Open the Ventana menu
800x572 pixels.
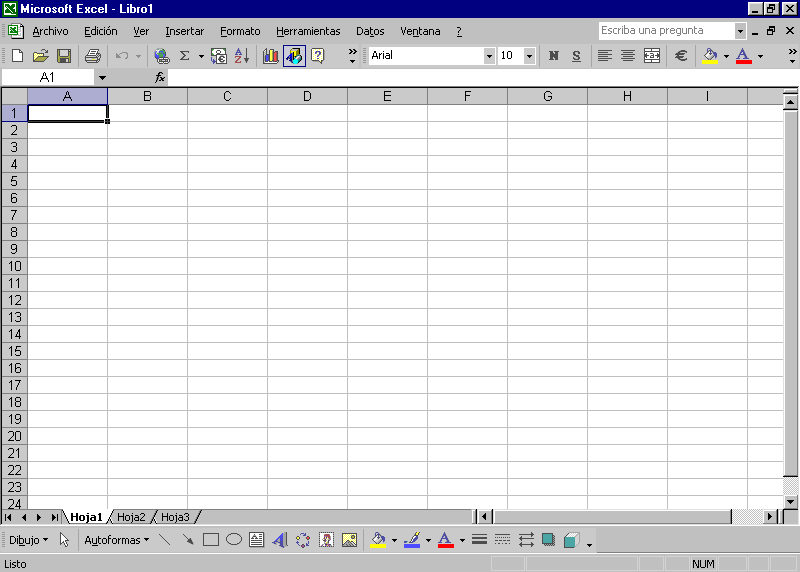(420, 31)
